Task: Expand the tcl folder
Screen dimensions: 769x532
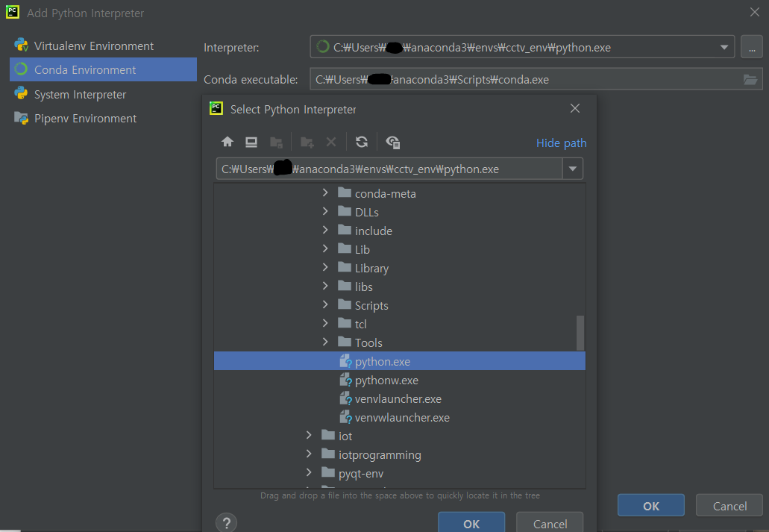Action: pyautogui.click(x=325, y=323)
